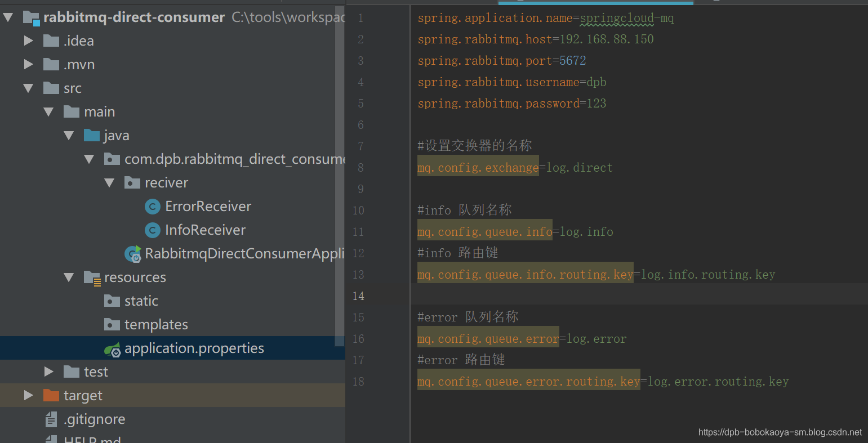Click the InfoReceiver class icon
This screenshot has height=443, width=868.
coord(153,230)
